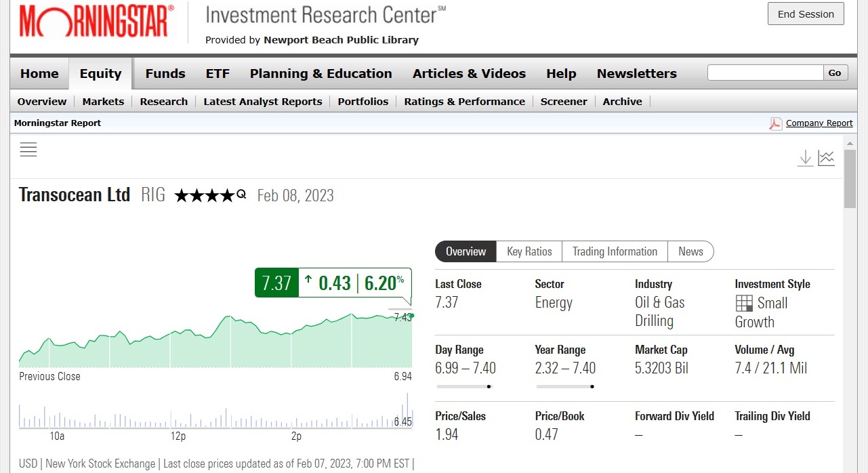This screenshot has width=868, height=473.
Task: Click the Company Report PDF icon
Action: (776, 123)
